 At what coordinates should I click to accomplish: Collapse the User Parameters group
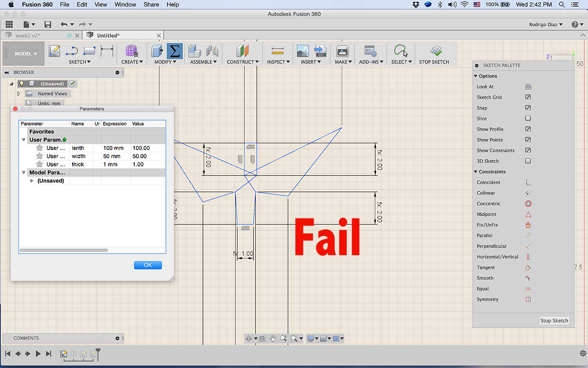coord(24,140)
